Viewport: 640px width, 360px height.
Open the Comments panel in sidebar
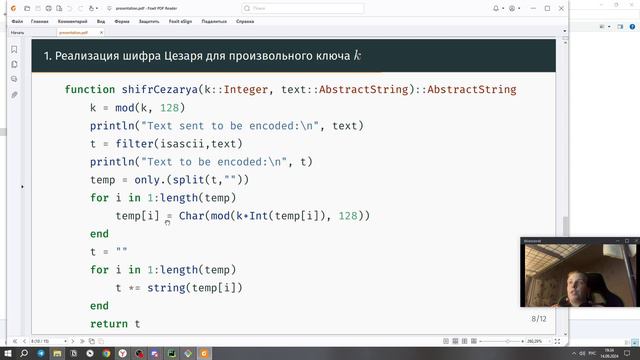pos(14,79)
